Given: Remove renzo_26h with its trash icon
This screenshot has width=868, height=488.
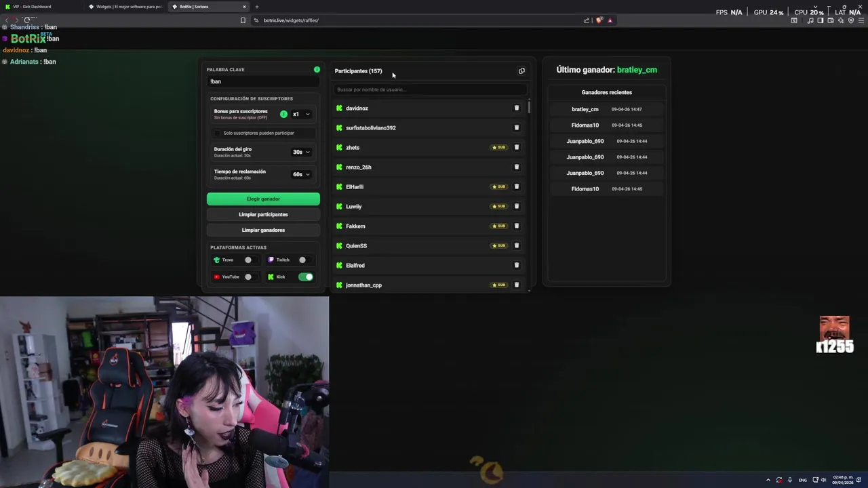Looking at the screenshot, I should pyautogui.click(x=516, y=167).
